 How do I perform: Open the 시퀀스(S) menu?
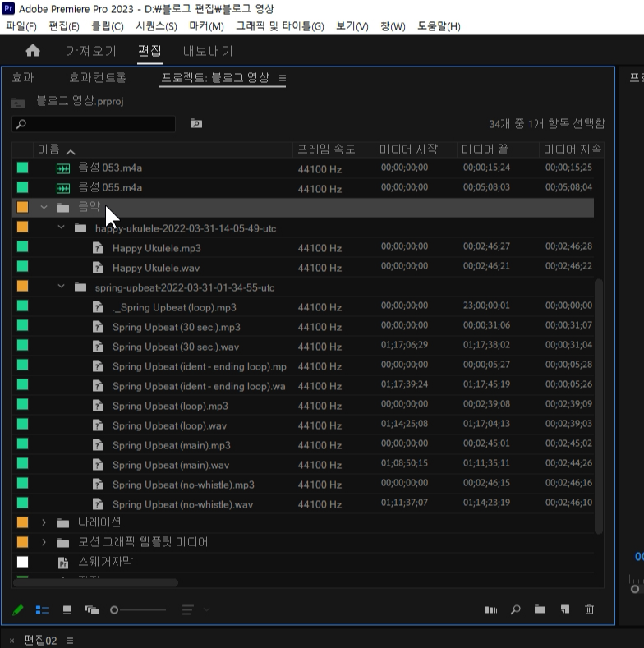[x=156, y=26]
